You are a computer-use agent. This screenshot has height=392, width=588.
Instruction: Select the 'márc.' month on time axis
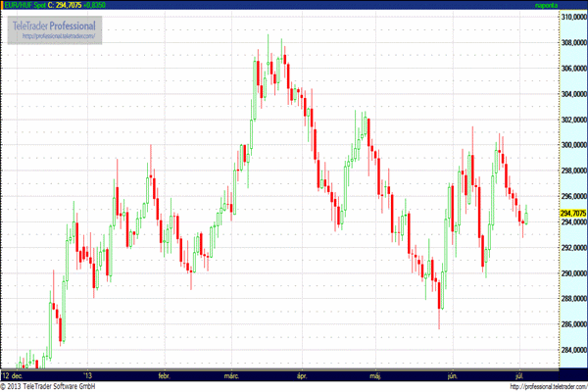tap(233, 374)
